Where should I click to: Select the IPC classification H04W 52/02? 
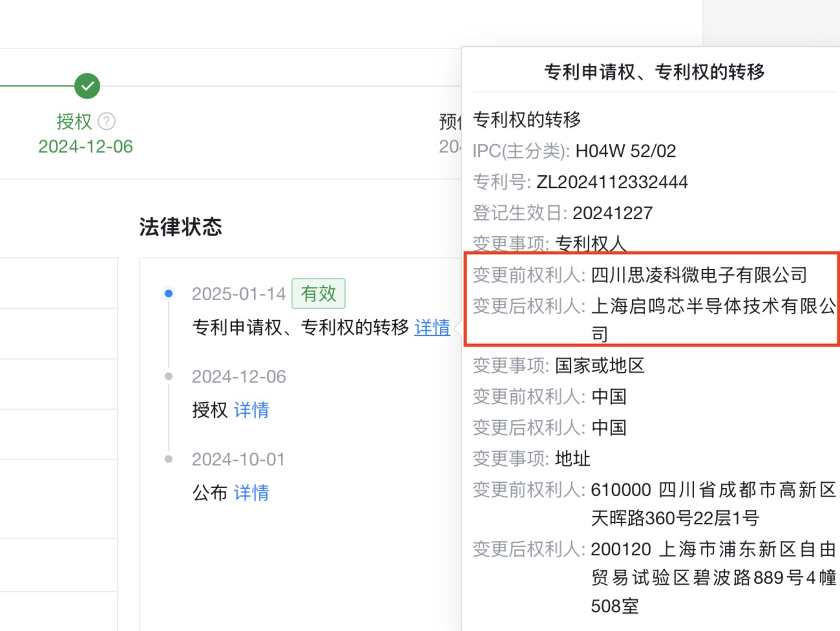click(x=626, y=151)
